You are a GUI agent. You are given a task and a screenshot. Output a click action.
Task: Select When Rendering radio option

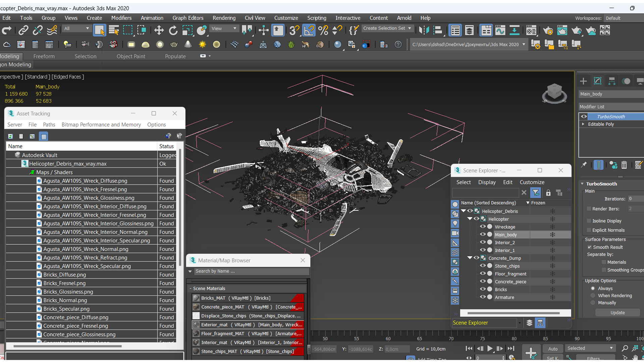pyautogui.click(x=593, y=295)
